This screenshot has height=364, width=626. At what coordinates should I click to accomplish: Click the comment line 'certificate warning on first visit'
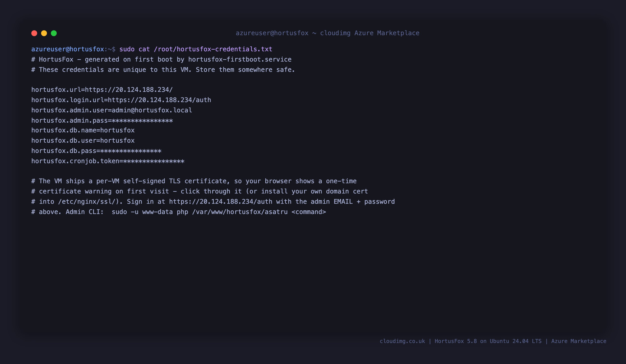coord(200,191)
